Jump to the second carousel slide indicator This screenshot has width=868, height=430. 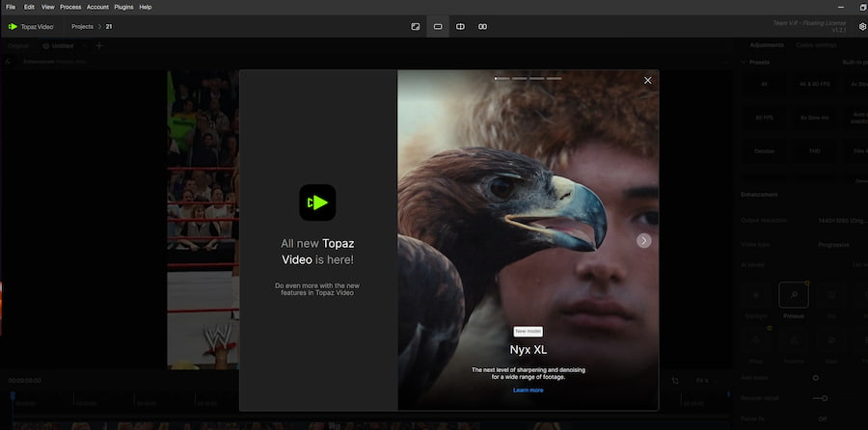tap(519, 77)
